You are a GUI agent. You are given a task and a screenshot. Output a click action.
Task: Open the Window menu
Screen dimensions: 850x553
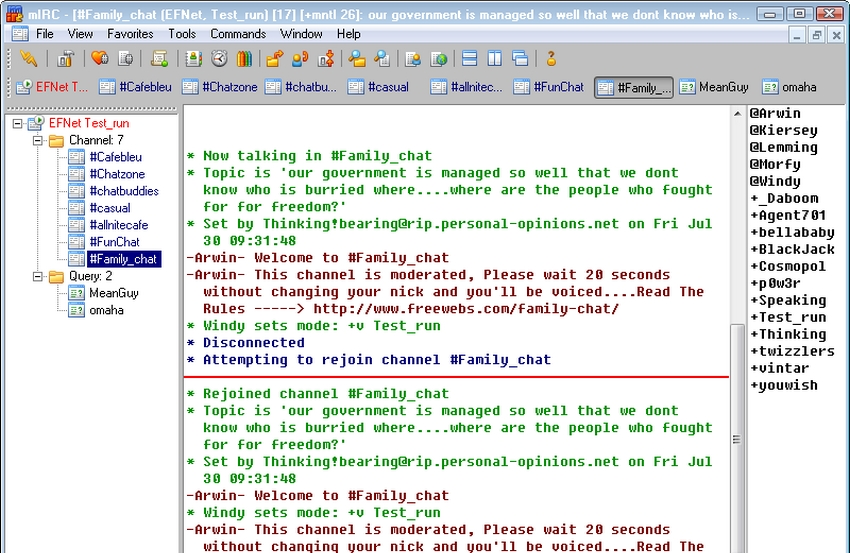point(301,34)
